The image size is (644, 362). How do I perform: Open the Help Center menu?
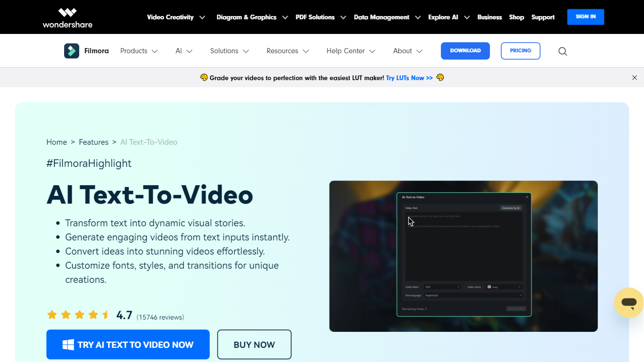click(346, 51)
